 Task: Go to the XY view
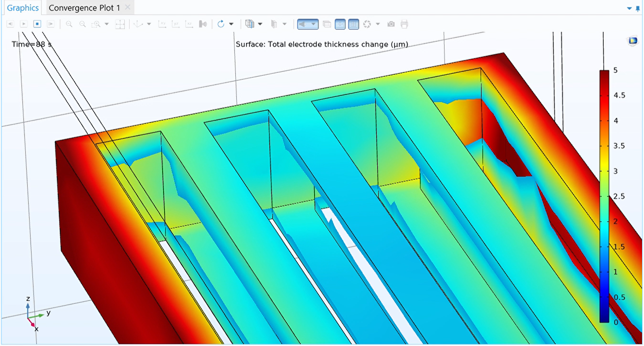pos(163,24)
